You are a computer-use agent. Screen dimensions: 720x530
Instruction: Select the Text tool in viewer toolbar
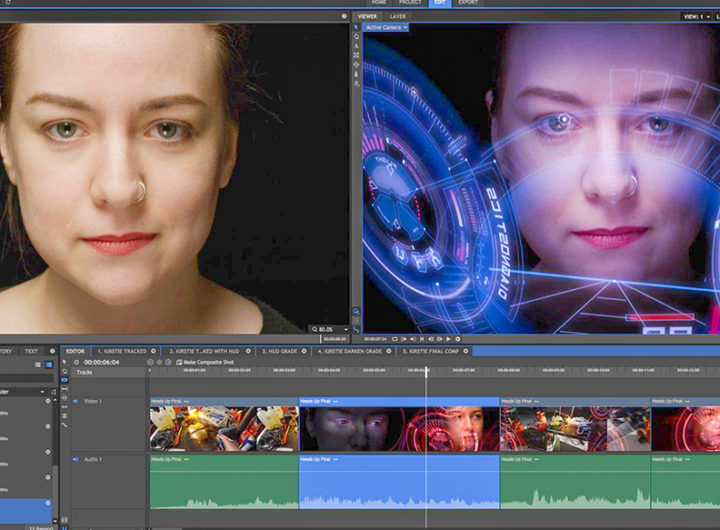tap(356, 46)
